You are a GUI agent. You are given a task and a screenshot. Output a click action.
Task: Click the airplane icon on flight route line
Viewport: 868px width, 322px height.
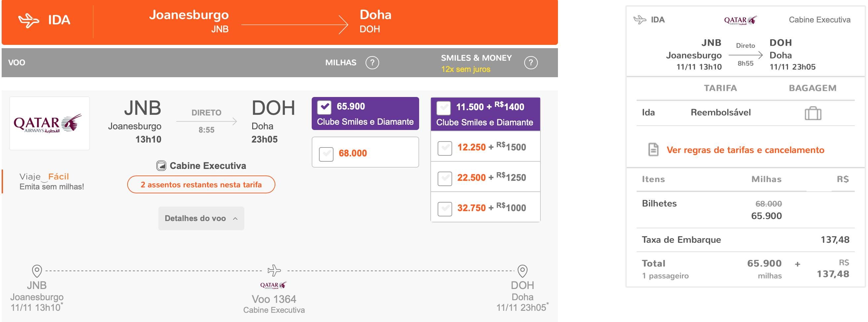coord(274,270)
